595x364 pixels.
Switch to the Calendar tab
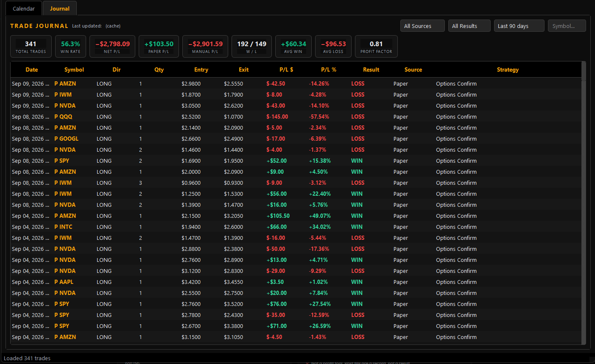24,8
